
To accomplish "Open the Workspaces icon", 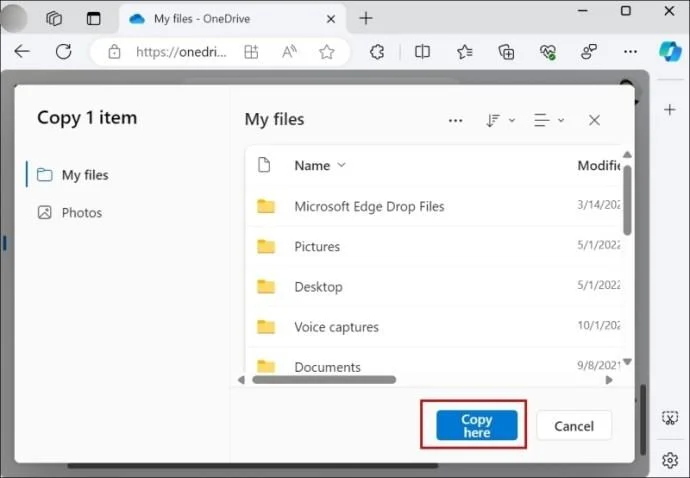I will 54,18.
